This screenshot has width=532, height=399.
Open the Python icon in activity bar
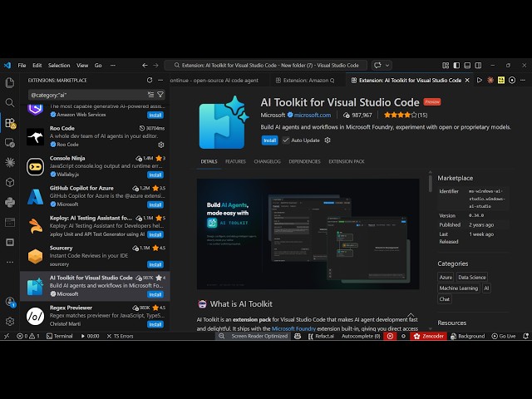click(x=10, y=202)
